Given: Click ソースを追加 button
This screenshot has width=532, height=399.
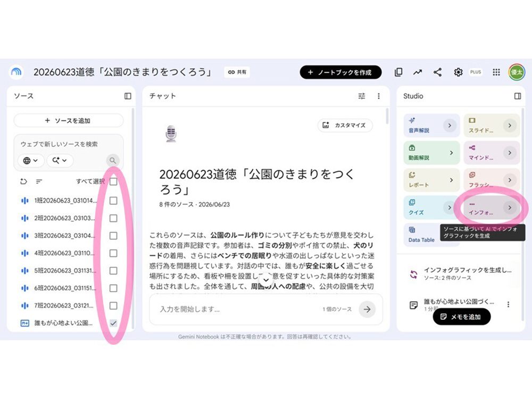Looking at the screenshot, I should coord(68,121).
